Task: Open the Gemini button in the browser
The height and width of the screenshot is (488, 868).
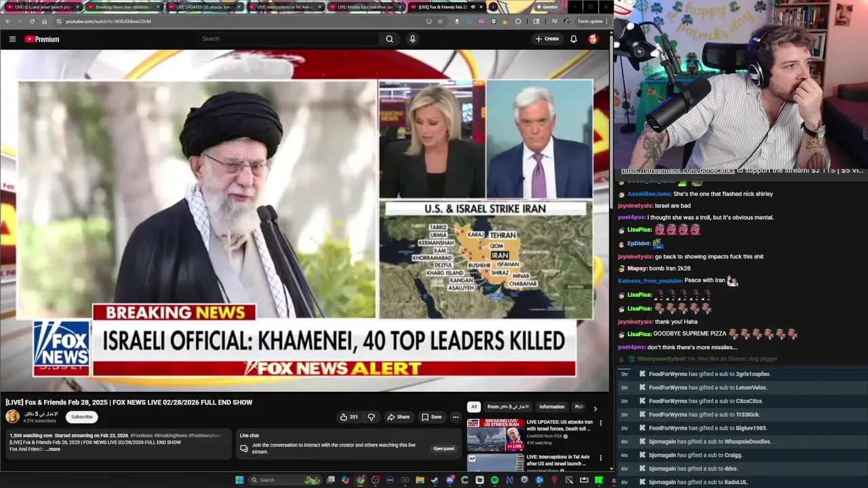Action: (x=547, y=7)
